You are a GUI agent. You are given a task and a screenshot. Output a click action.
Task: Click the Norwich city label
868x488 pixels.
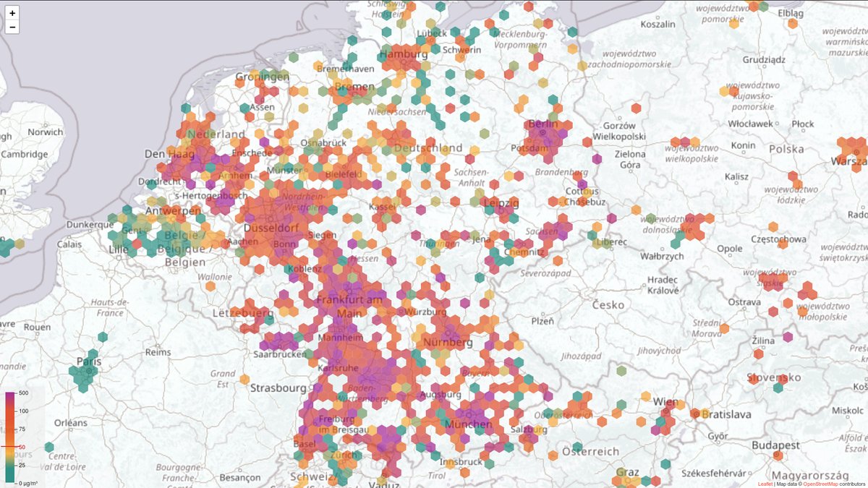pyautogui.click(x=45, y=132)
